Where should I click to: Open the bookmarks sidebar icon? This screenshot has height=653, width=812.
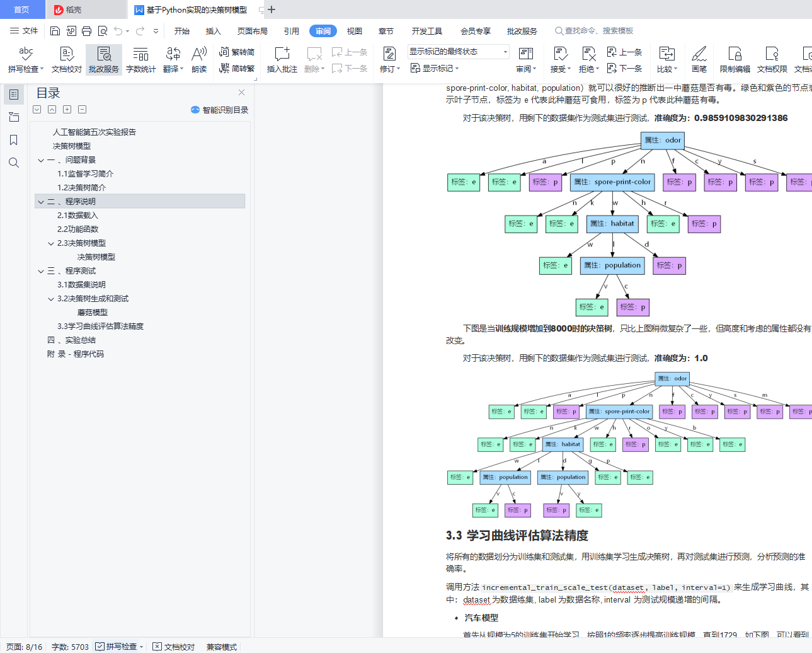(x=14, y=140)
